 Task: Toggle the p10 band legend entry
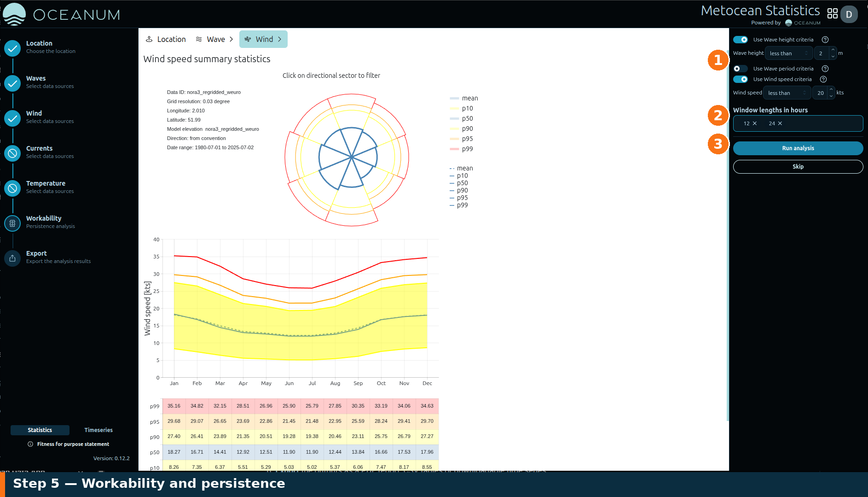pos(462,108)
